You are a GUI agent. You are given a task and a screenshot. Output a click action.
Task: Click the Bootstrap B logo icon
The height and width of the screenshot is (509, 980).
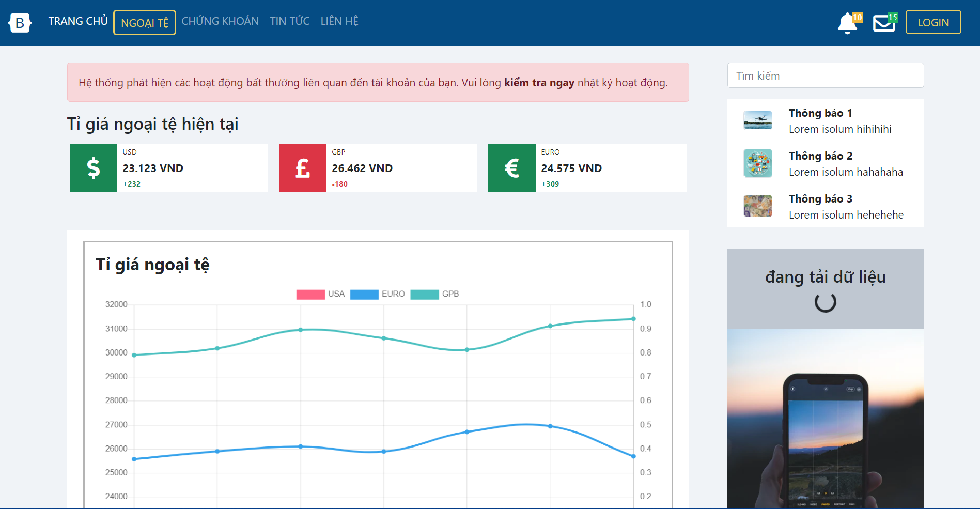[20, 23]
